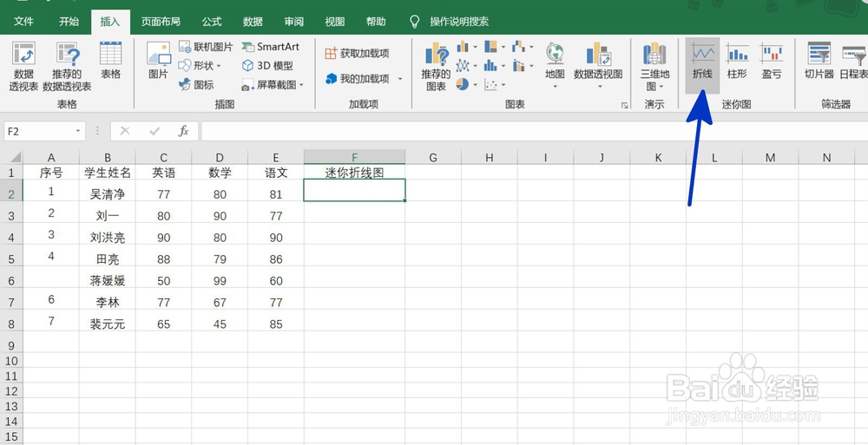
Task: Open the line or area chart menu
Action: (x=467, y=66)
